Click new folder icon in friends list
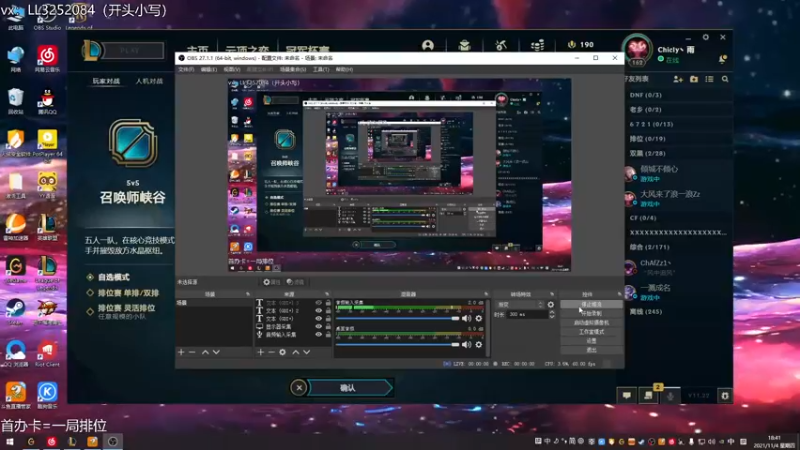The width and height of the screenshot is (800, 450). click(x=694, y=79)
